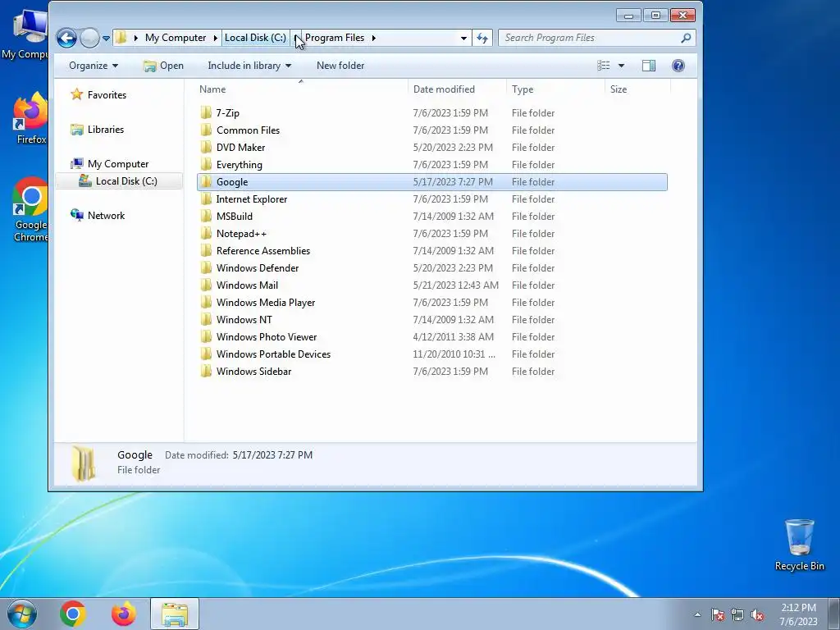Sort by the Type column header
The image size is (840, 630).
523,89
